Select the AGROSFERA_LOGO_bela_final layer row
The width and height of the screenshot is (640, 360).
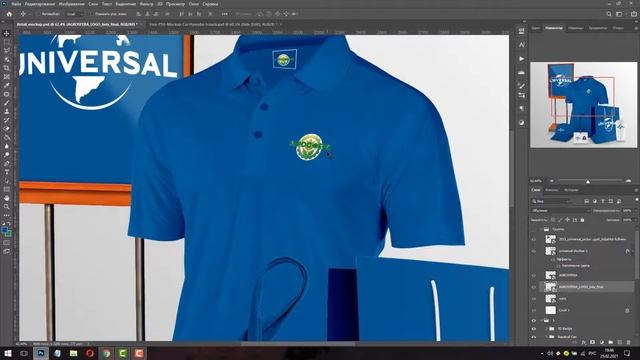(x=587, y=287)
